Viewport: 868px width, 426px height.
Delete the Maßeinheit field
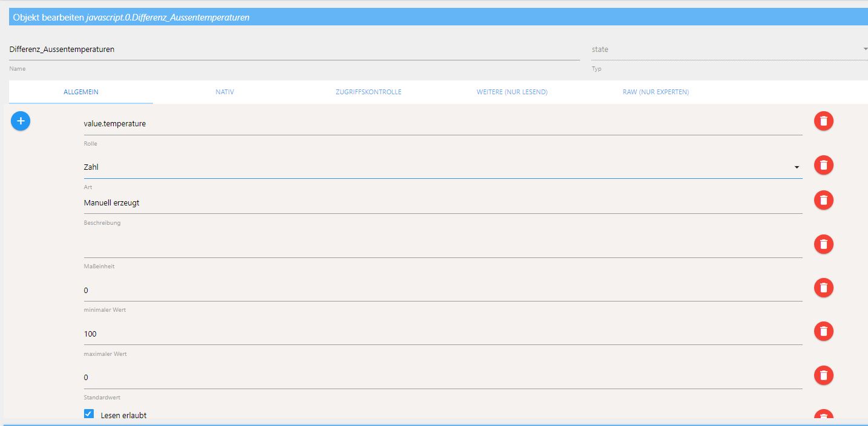click(823, 244)
